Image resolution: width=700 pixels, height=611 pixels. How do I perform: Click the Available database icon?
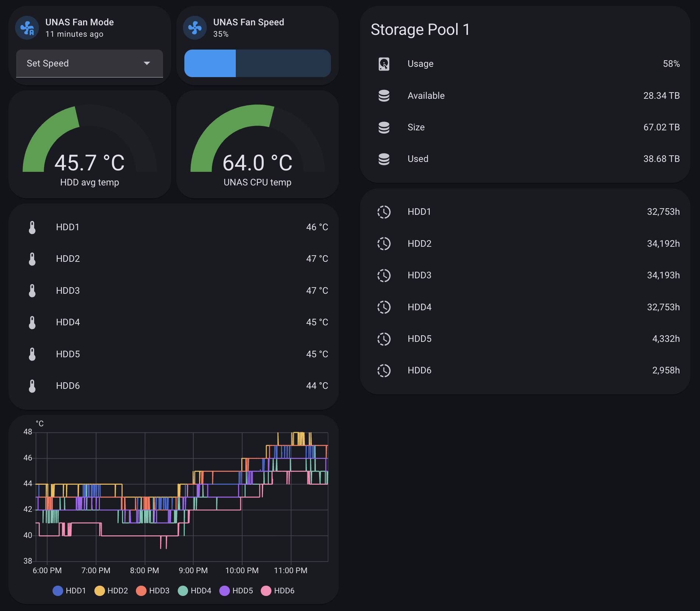[384, 96]
